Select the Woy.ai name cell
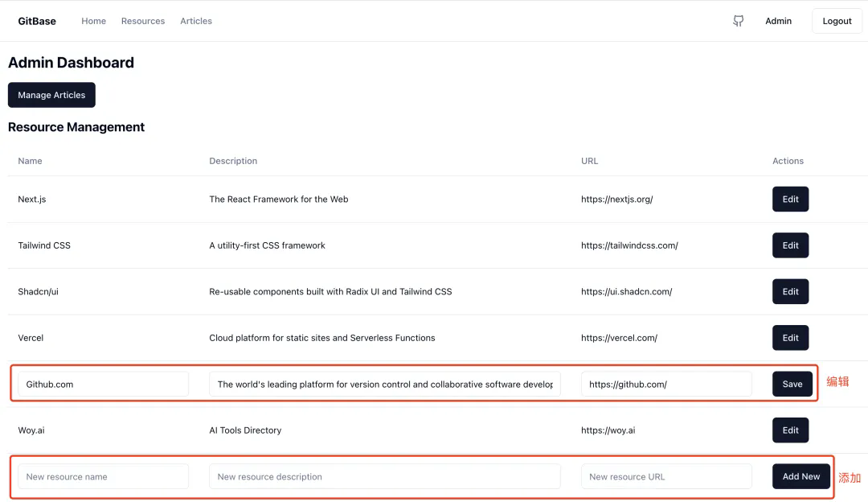This screenshot has height=502, width=868. [x=31, y=430]
